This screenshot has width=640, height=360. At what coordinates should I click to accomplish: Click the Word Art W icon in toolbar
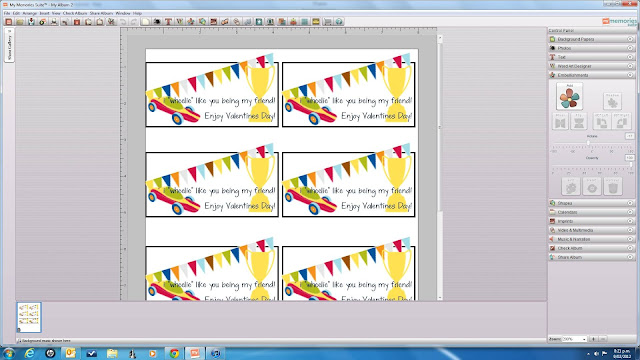coord(180,22)
